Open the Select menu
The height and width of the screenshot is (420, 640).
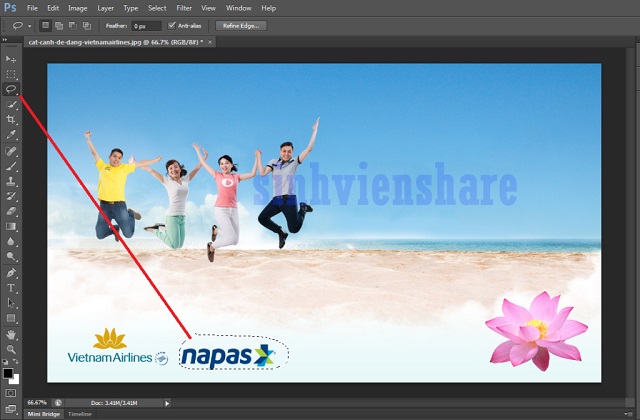157,8
